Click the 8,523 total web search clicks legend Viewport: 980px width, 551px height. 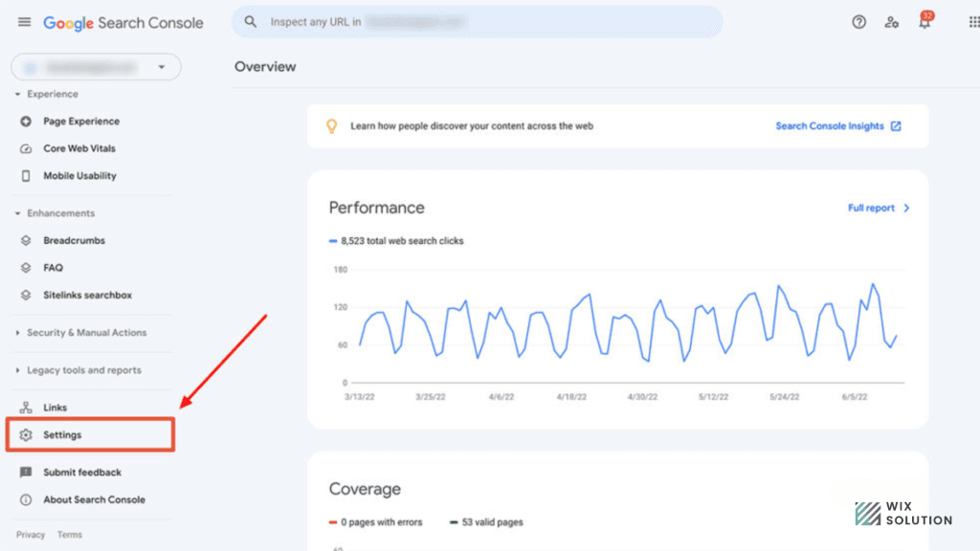396,240
